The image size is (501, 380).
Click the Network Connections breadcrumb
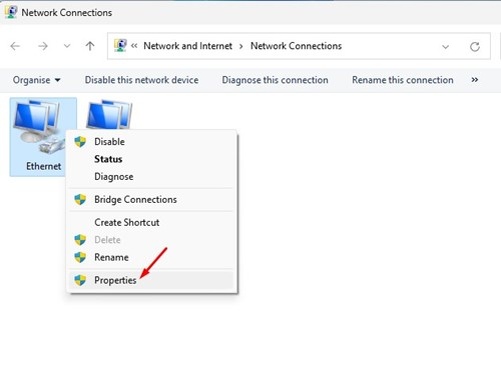(296, 46)
